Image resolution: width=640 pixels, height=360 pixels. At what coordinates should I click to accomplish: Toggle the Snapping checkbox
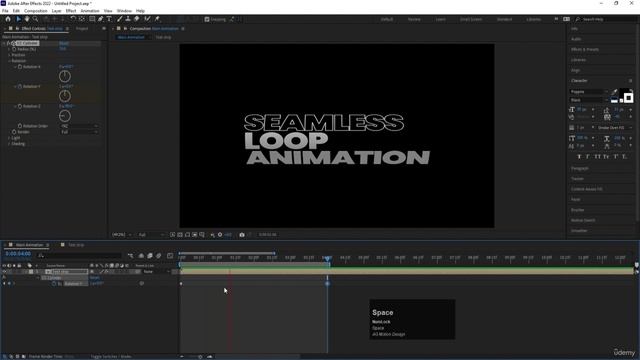point(207,19)
